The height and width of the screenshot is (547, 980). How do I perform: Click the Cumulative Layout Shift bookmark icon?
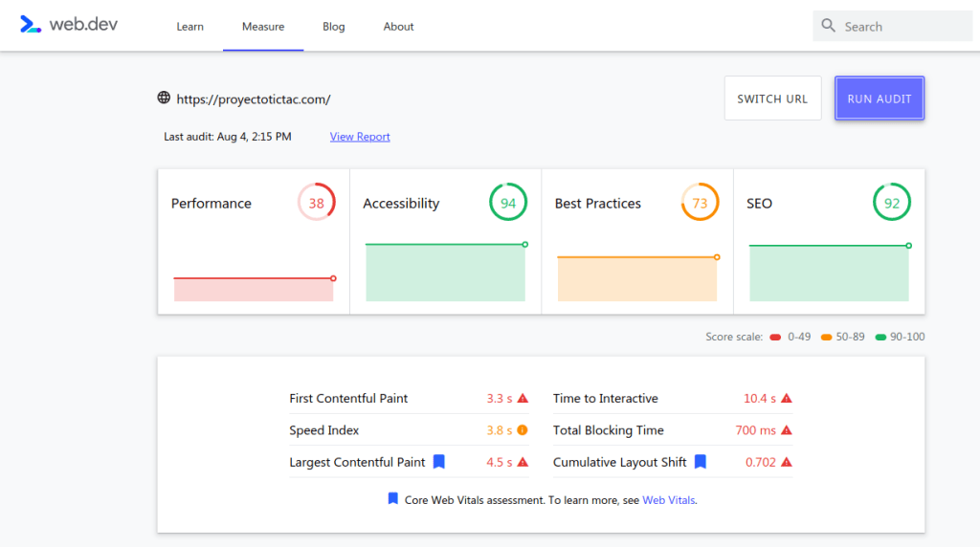coord(701,462)
